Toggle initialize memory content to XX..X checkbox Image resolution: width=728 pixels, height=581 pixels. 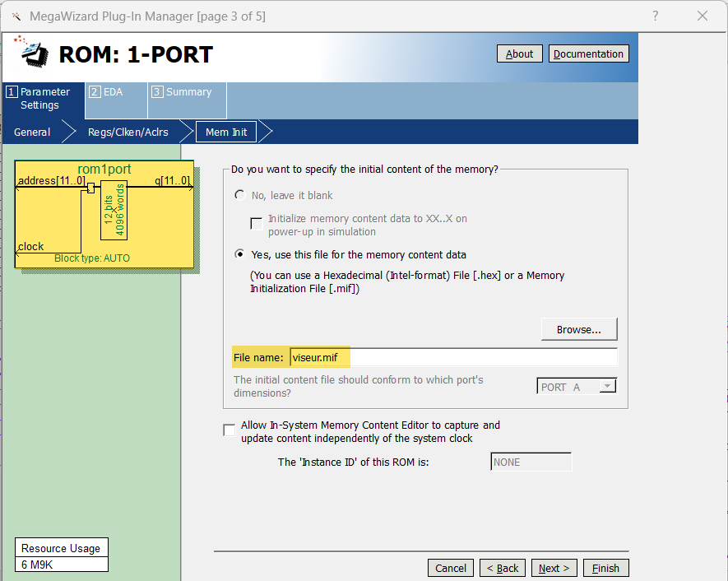point(257,224)
